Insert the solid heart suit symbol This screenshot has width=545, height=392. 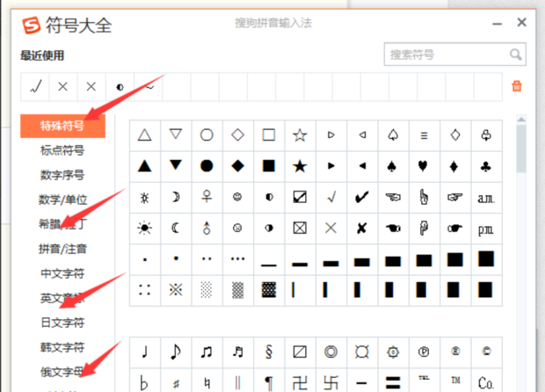pyautogui.click(x=424, y=166)
